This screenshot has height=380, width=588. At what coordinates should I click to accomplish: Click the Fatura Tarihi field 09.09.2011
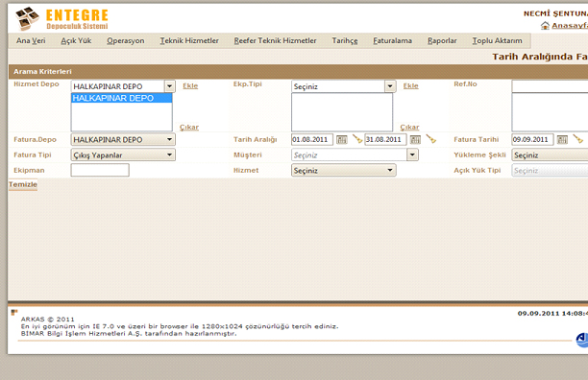[x=532, y=140]
